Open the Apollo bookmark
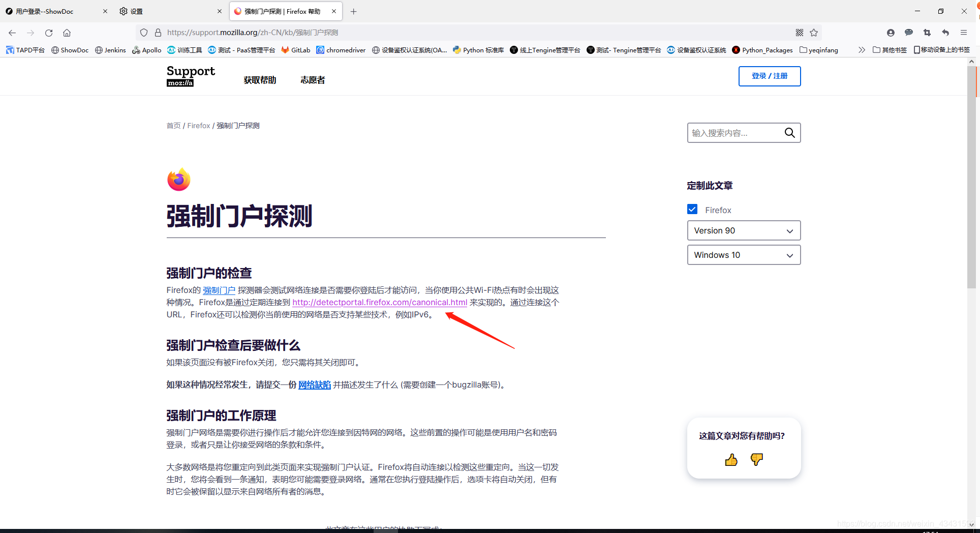 146,50
